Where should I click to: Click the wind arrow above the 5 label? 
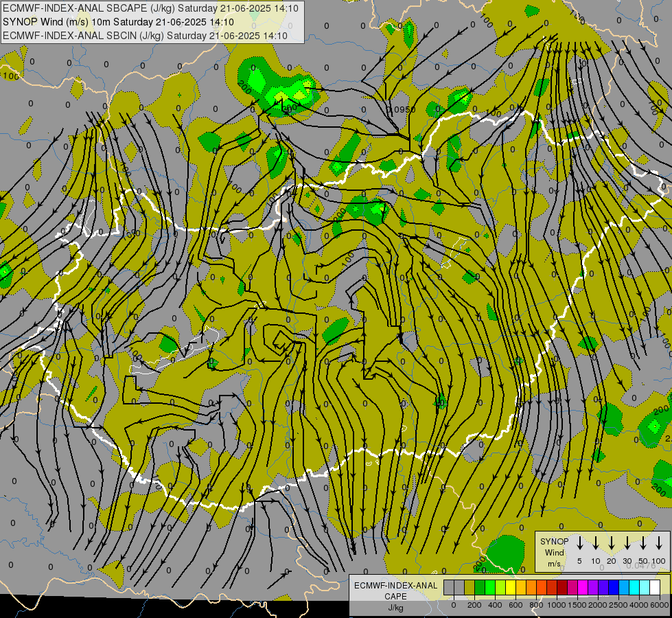point(579,543)
